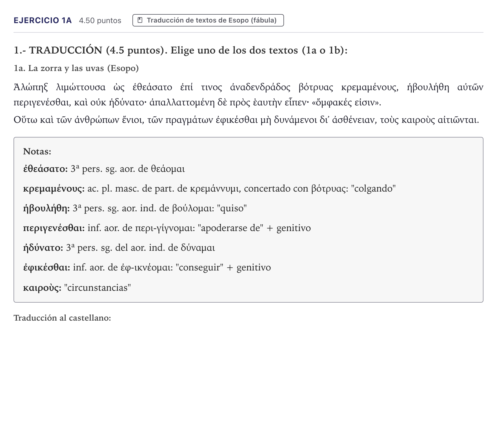Click the Greek word 'Ἀλώπηξ' starting the text
This screenshot has width=497, height=448.
31,87
